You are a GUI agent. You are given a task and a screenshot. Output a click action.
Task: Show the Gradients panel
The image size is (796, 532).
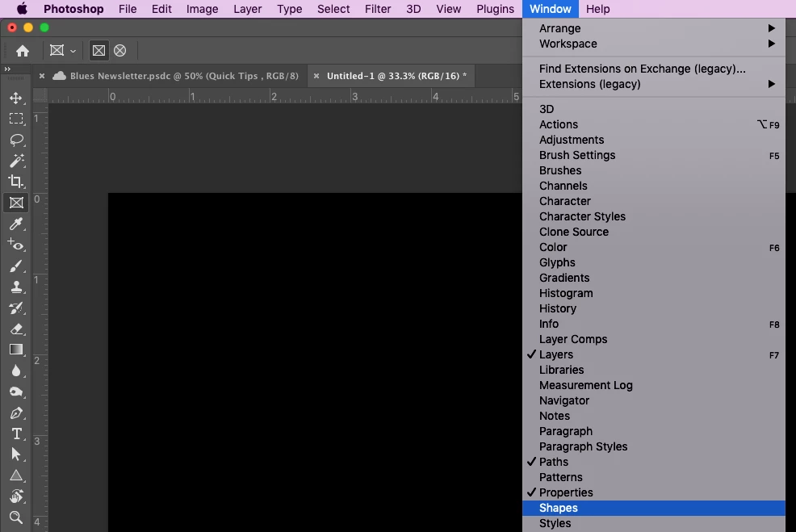pyautogui.click(x=654, y=279)
